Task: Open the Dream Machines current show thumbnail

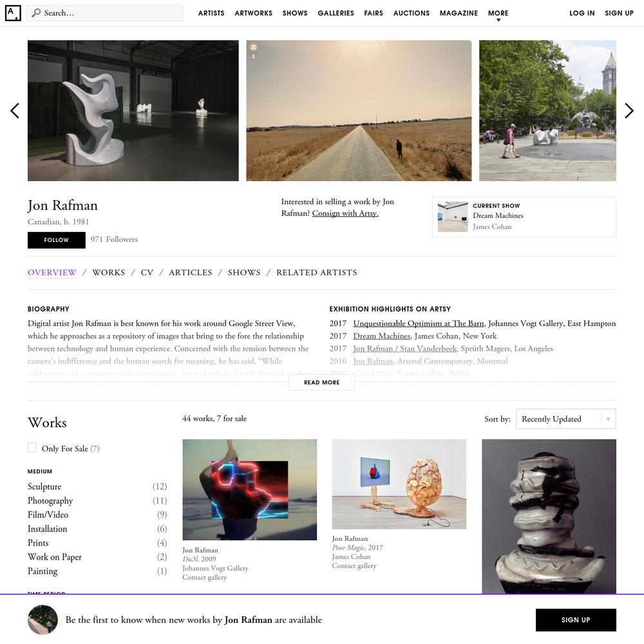Action: [453, 216]
